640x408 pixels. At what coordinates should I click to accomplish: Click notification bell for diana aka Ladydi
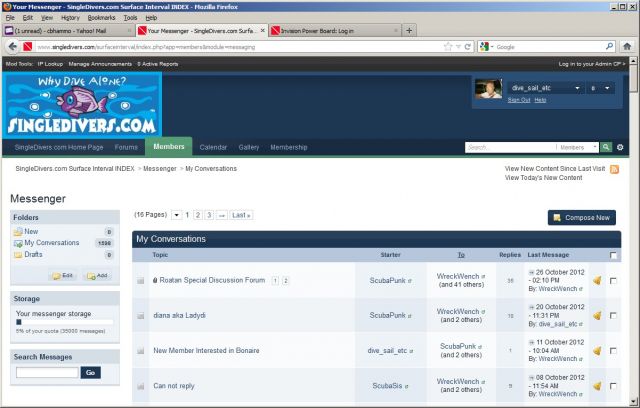tap(597, 316)
